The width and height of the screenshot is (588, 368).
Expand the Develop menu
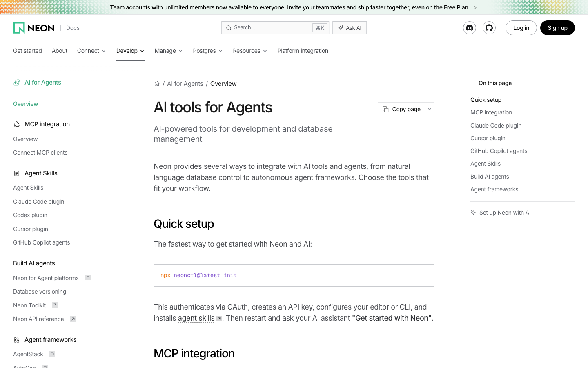coord(130,51)
